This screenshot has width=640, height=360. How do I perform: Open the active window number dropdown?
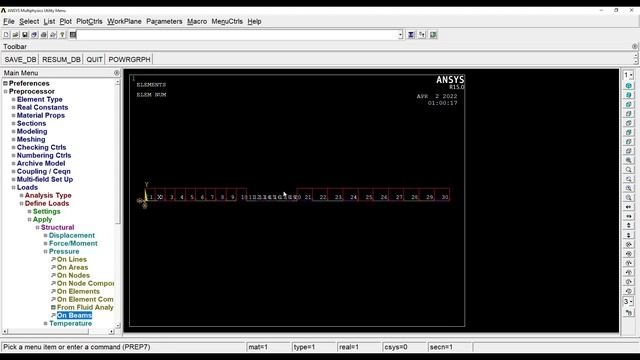point(628,75)
